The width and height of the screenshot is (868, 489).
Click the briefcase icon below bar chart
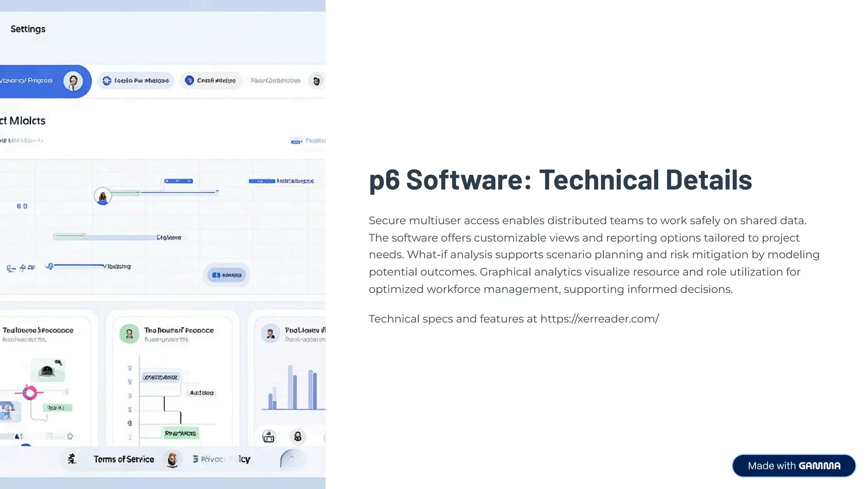click(x=269, y=436)
